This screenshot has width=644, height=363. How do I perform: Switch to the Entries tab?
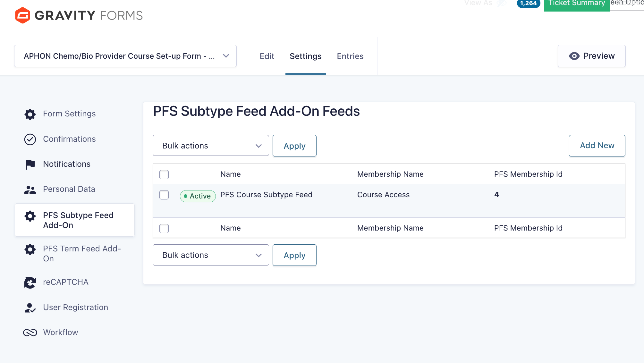[350, 56]
